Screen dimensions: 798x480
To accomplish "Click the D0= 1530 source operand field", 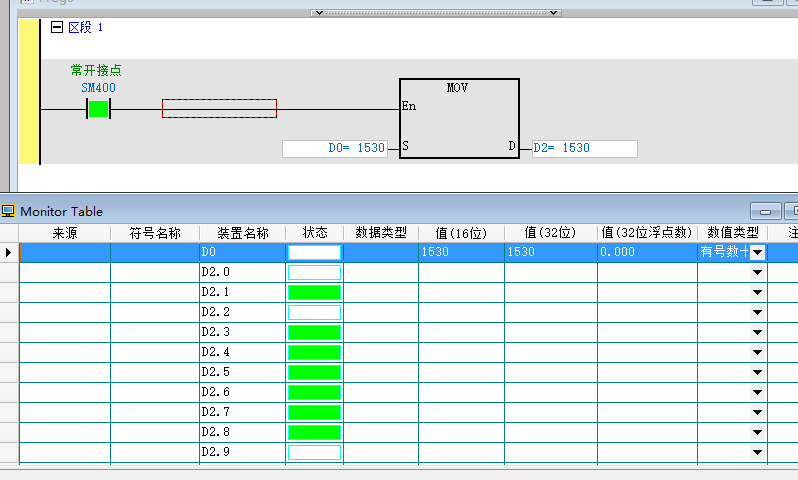I will point(335,148).
